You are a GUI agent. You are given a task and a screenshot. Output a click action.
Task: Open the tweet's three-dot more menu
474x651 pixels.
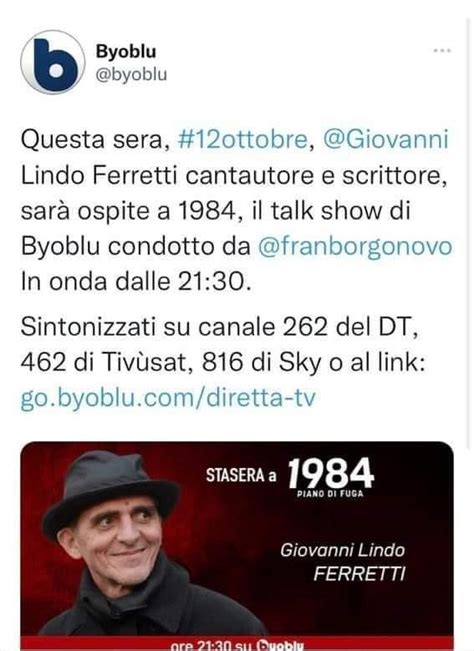pyautogui.click(x=442, y=51)
